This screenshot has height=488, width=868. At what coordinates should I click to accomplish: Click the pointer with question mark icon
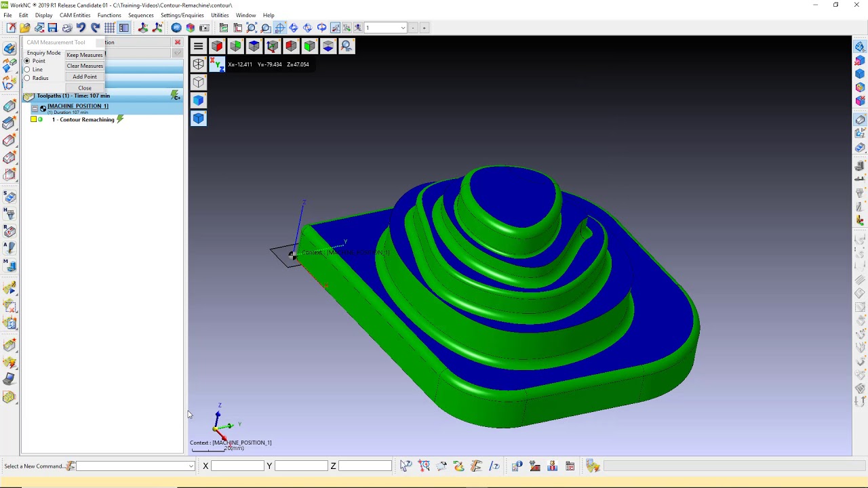406,466
